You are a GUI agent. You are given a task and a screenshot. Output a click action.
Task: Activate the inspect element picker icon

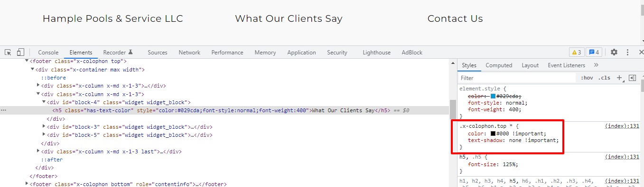point(8,52)
